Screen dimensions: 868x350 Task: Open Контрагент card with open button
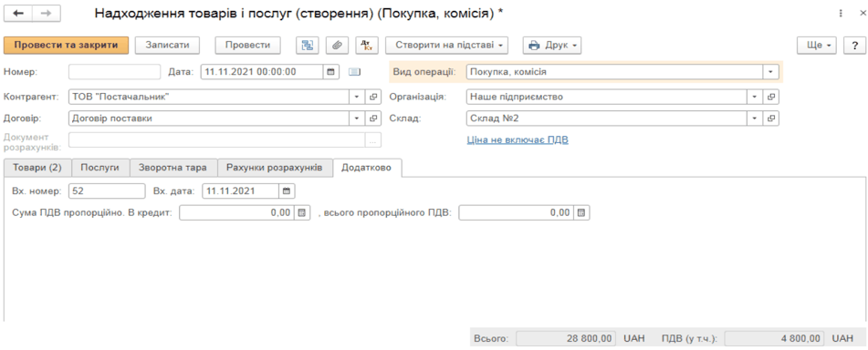(x=373, y=97)
